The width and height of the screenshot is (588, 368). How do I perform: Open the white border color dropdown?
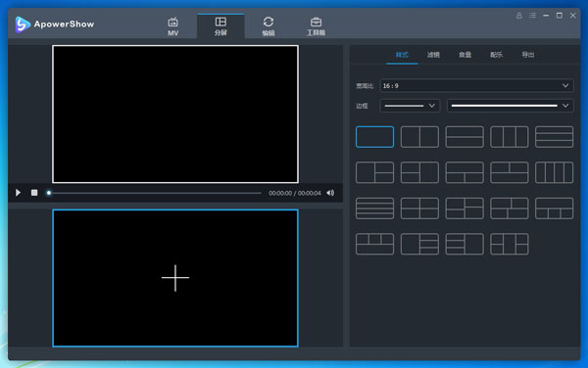pyautogui.click(x=510, y=106)
